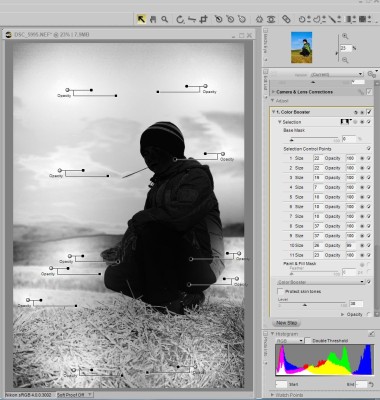The width and height of the screenshot is (380, 400).
Task: Toggle the Color Booster step checkbox
Action: point(369,112)
